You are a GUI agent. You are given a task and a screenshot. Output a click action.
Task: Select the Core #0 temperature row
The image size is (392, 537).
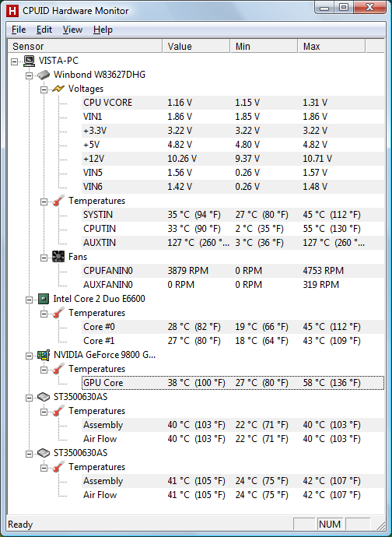pyautogui.click(x=233, y=327)
